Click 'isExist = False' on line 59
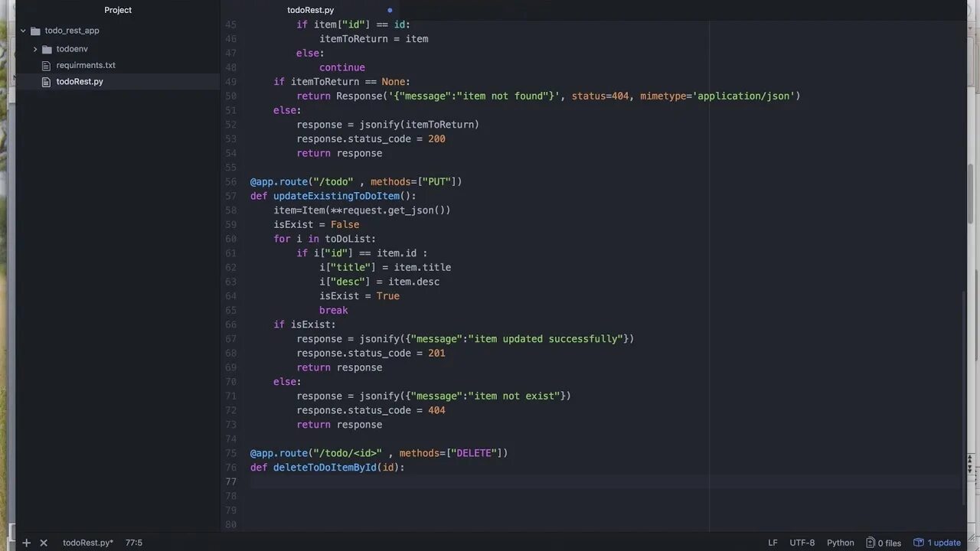 tap(316, 225)
